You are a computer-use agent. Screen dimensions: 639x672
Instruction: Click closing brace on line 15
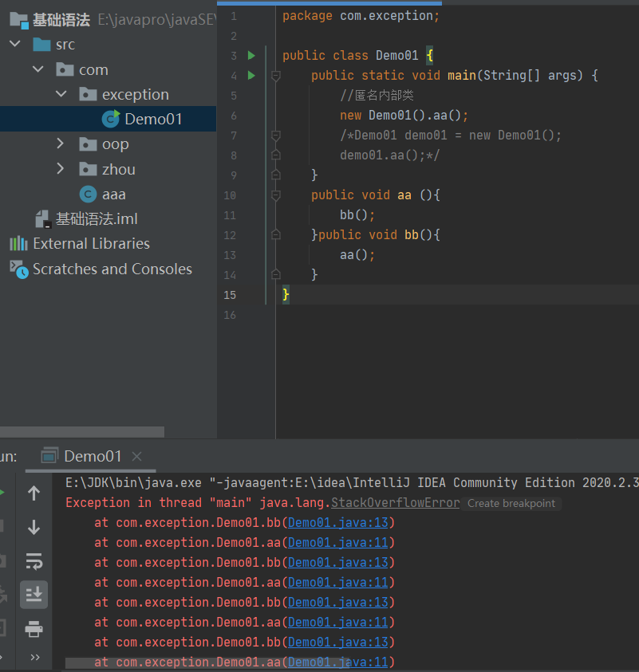tap(286, 295)
